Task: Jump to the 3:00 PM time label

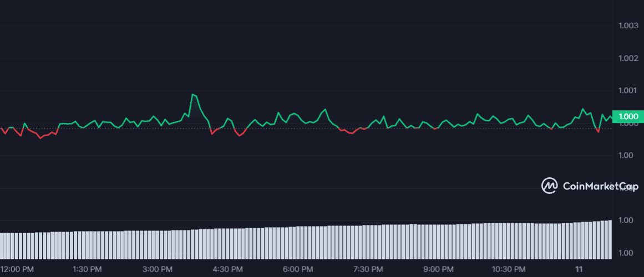Action: point(158,269)
